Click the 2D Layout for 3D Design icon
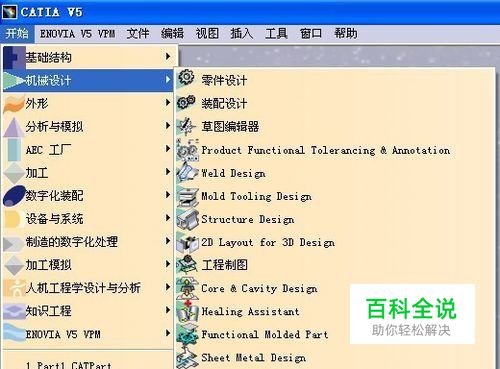The height and width of the screenshot is (369, 500). point(187,243)
